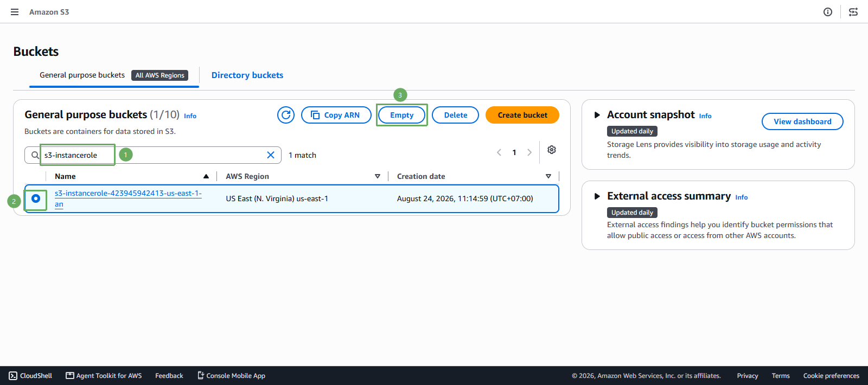Switch to Directory buckets tab

[x=247, y=75]
